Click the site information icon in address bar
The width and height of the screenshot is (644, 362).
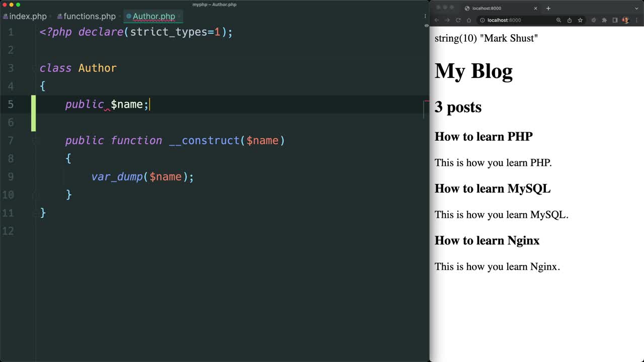tap(482, 20)
